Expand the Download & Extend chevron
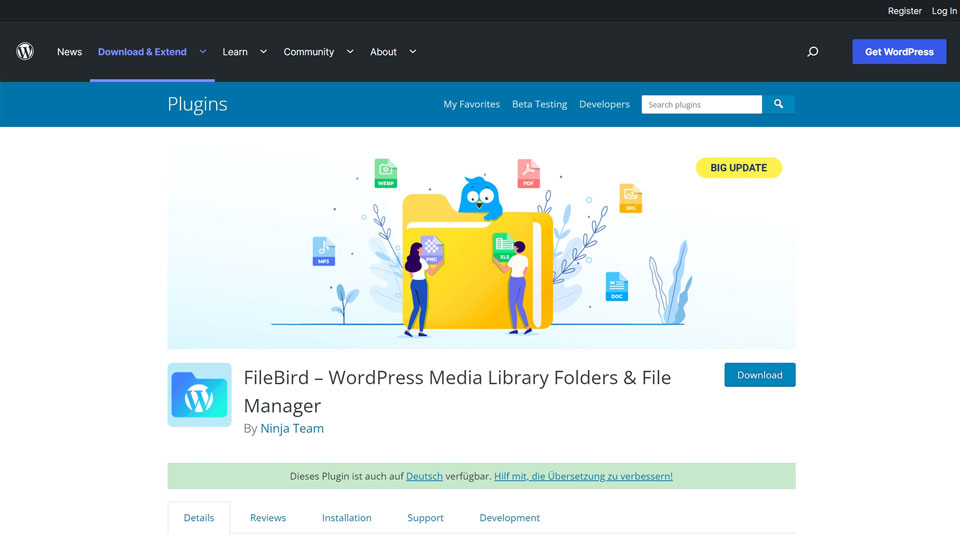The height and width of the screenshot is (540, 960). (x=203, y=52)
